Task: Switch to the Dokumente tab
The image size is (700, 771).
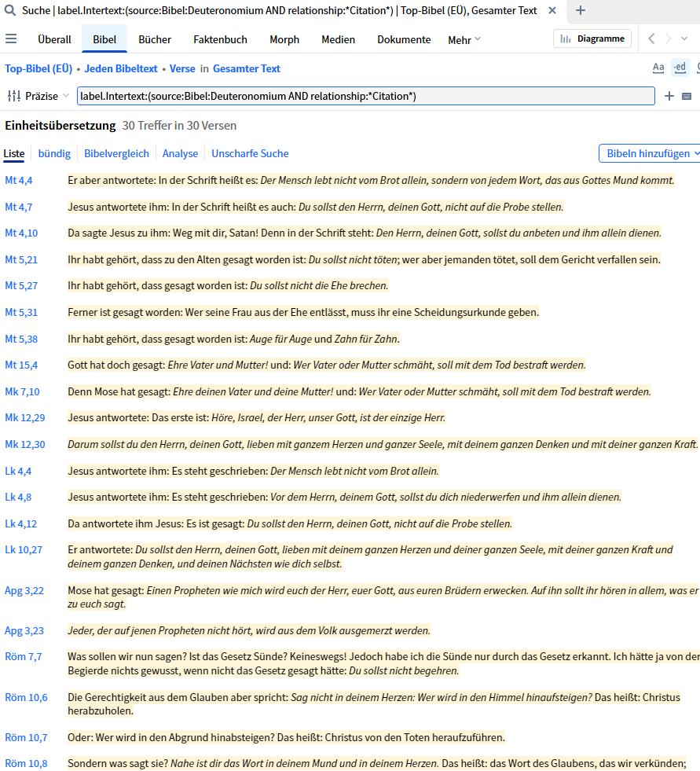Action: point(404,39)
